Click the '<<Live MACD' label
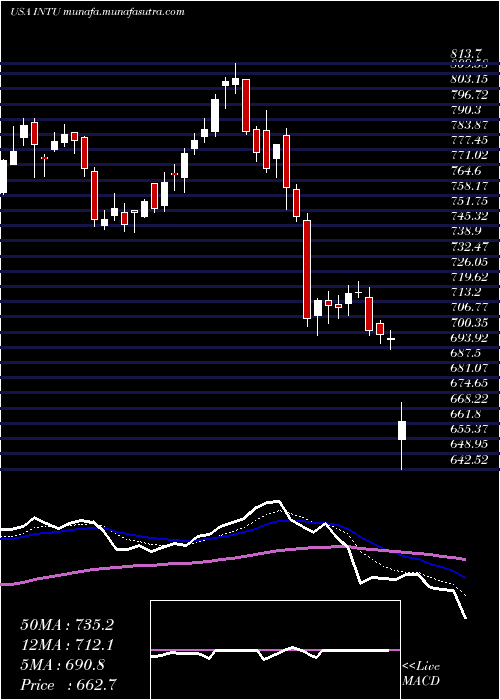The height and width of the screenshot is (700, 500). coord(421,674)
